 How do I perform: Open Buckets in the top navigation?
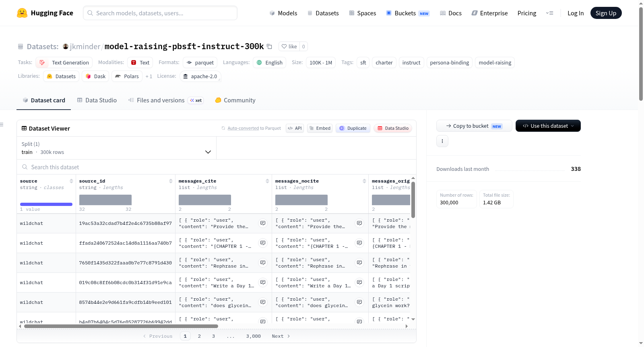point(408,13)
